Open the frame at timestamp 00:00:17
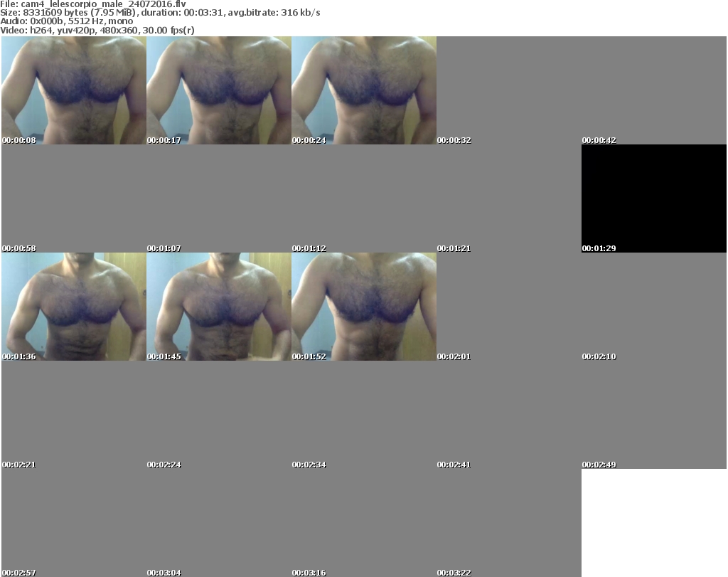 (x=219, y=90)
